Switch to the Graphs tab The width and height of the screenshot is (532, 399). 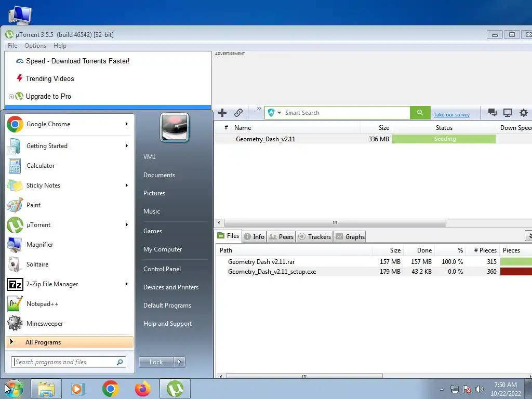pos(350,236)
